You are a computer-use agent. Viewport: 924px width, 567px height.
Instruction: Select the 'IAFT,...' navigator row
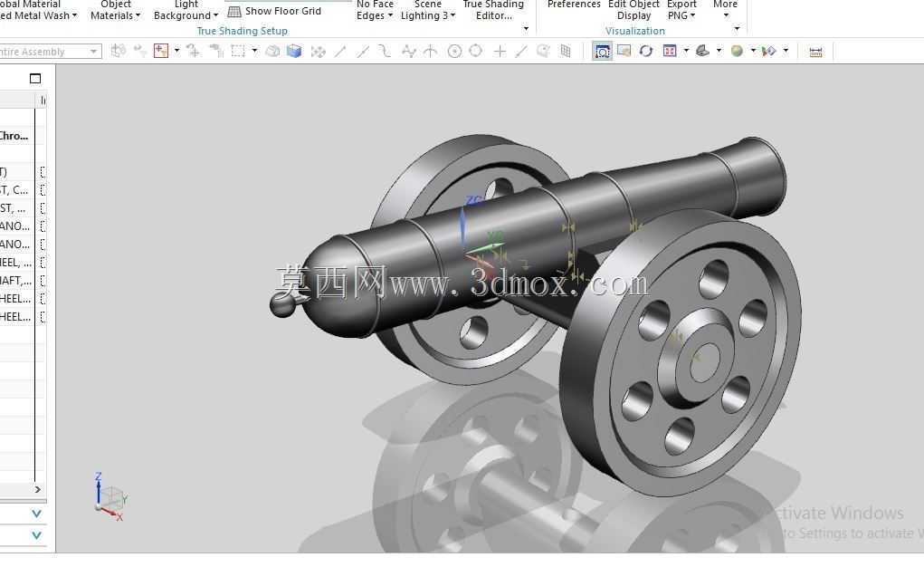[x=17, y=281]
